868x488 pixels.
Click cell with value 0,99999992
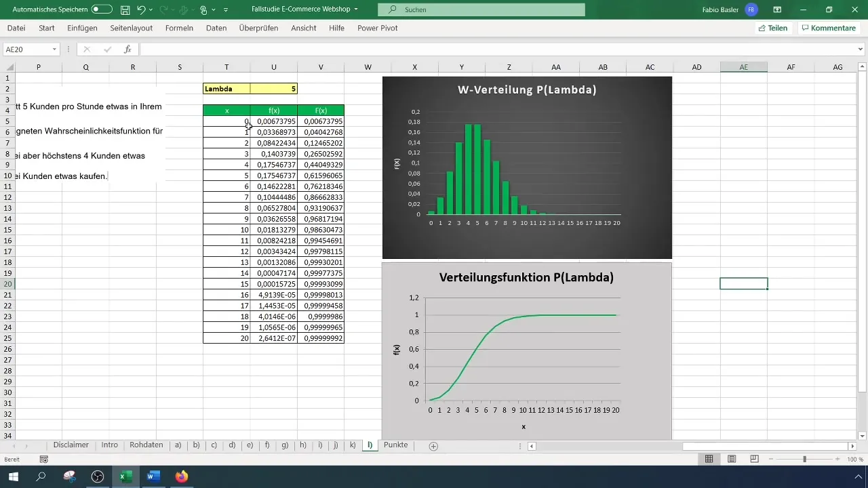321,338
